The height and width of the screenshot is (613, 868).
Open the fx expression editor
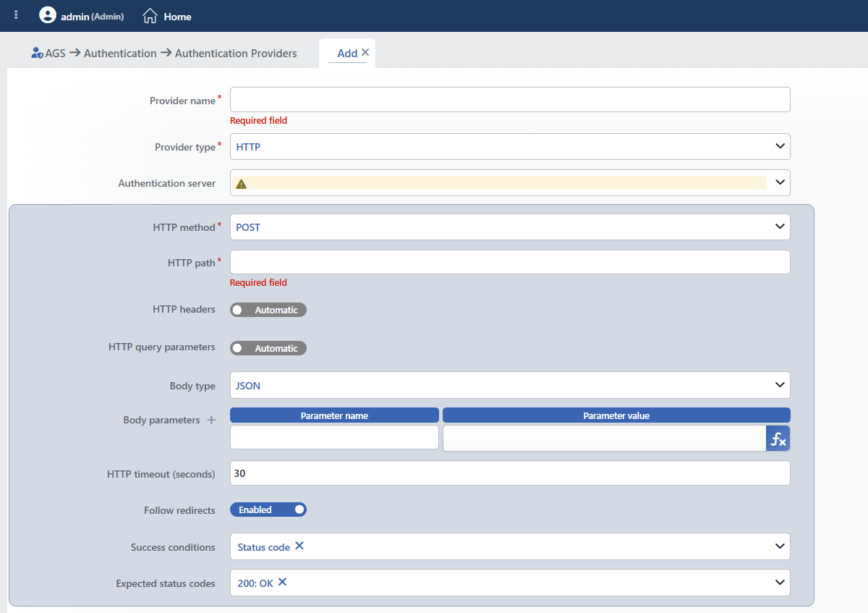pos(778,438)
